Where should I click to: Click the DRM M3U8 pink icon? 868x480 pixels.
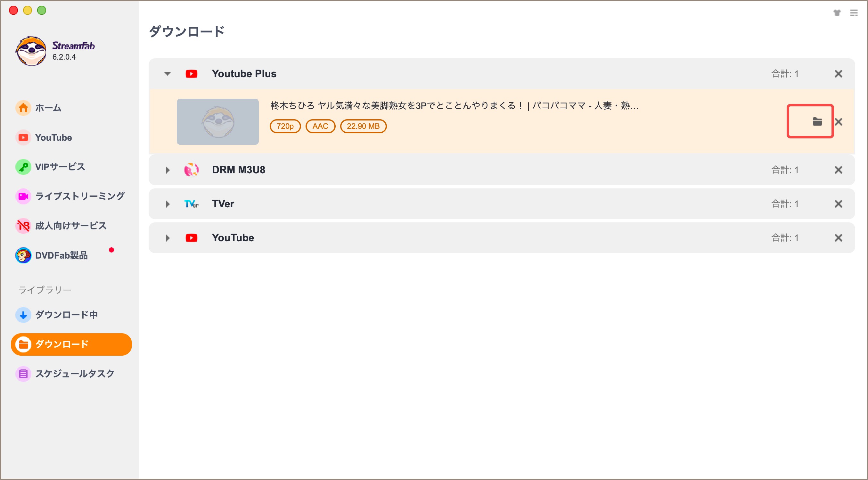192,170
